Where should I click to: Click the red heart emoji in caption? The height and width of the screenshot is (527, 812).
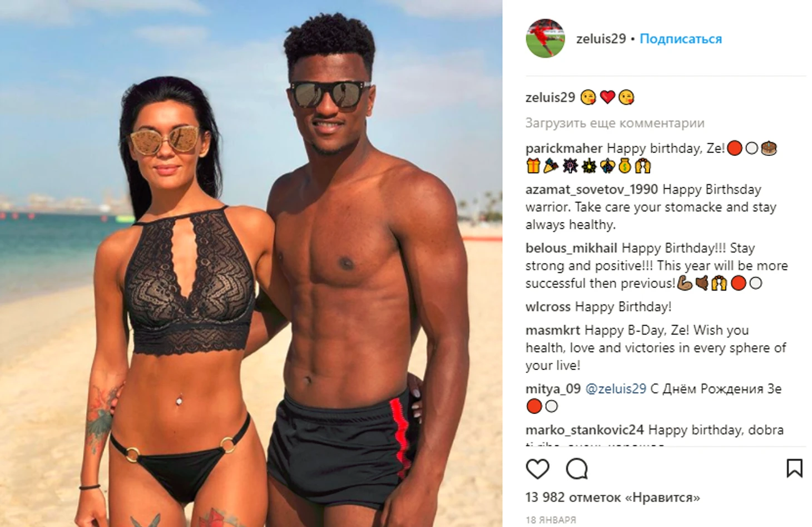pos(607,97)
